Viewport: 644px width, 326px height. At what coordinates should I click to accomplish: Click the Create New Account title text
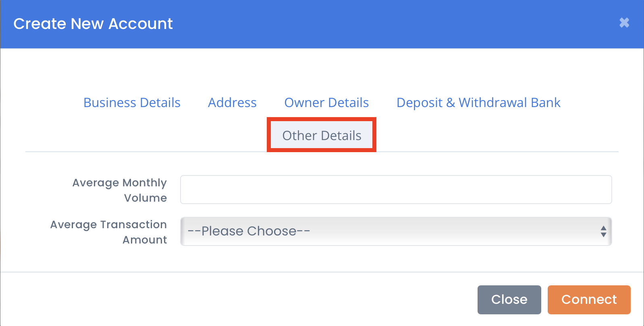click(93, 24)
